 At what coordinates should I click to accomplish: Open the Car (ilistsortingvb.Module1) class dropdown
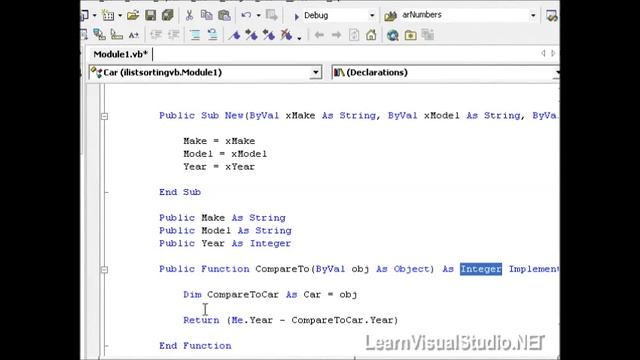coord(316,73)
